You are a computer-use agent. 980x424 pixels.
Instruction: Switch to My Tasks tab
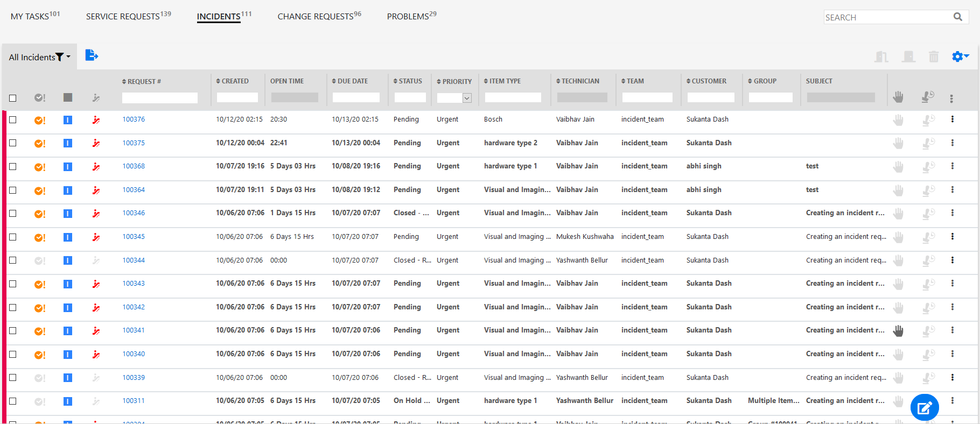[36, 16]
